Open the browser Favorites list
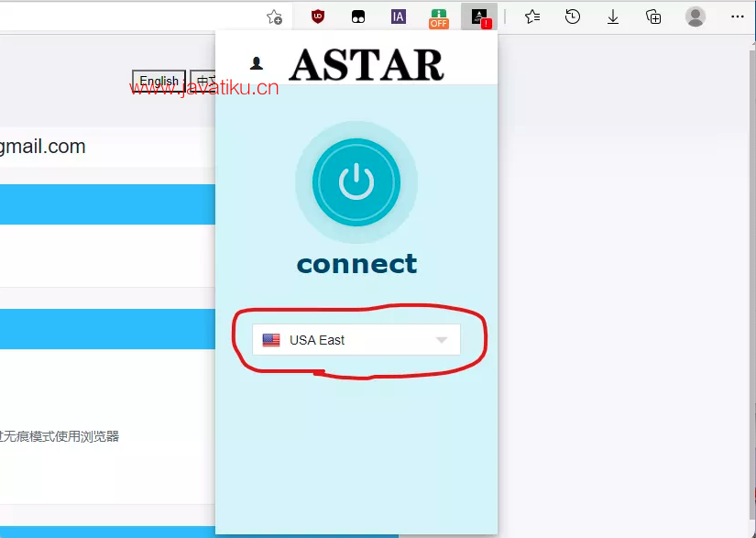The image size is (756, 538). point(532,16)
